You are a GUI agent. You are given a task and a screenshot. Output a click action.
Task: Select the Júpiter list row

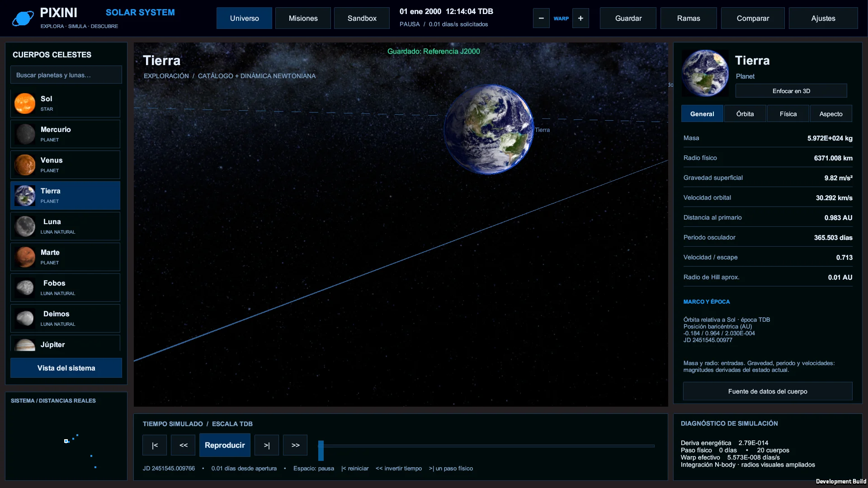click(x=66, y=343)
